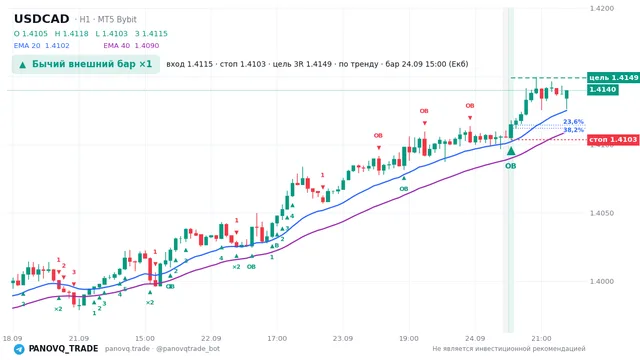
Task: Click the H 1.4118 high value
Action: pyautogui.click(x=71, y=34)
